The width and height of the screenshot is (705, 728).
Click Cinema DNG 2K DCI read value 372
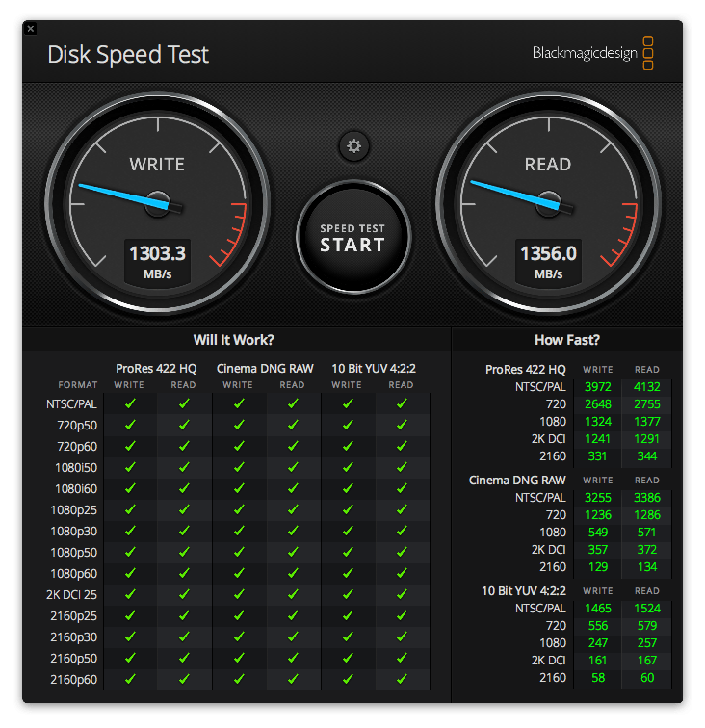tap(647, 550)
